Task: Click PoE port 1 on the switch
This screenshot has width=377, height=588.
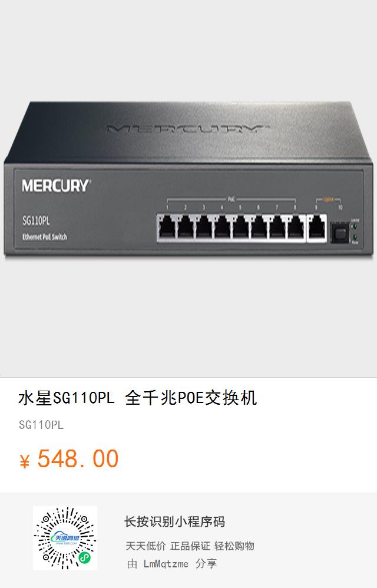Action: click(x=166, y=227)
